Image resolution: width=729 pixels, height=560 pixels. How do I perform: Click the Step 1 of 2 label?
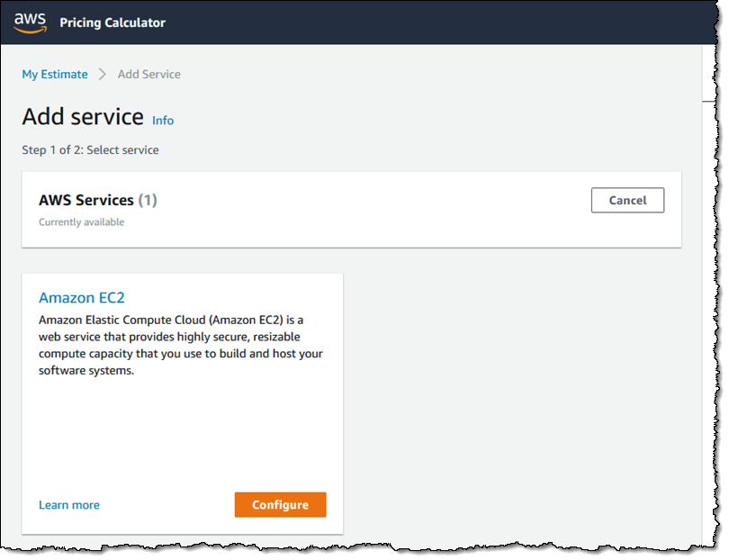pos(90,150)
